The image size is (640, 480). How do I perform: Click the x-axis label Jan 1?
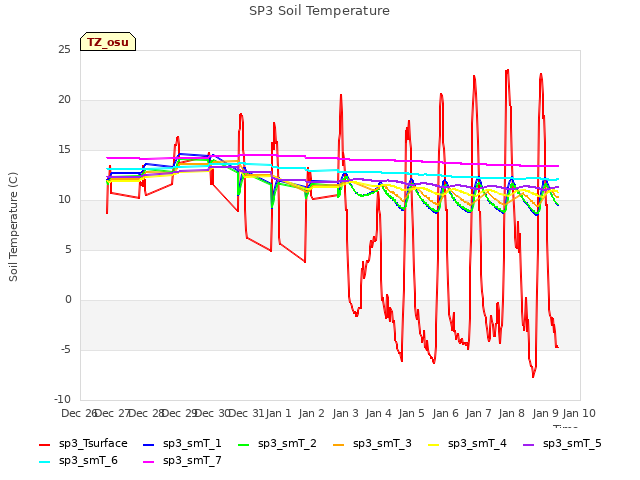click(279, 413)
